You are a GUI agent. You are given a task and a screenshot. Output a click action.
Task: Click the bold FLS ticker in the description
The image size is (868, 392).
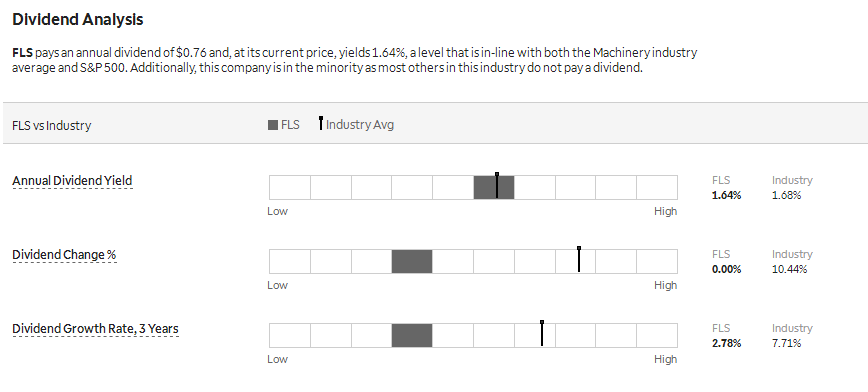coord(22,53)
